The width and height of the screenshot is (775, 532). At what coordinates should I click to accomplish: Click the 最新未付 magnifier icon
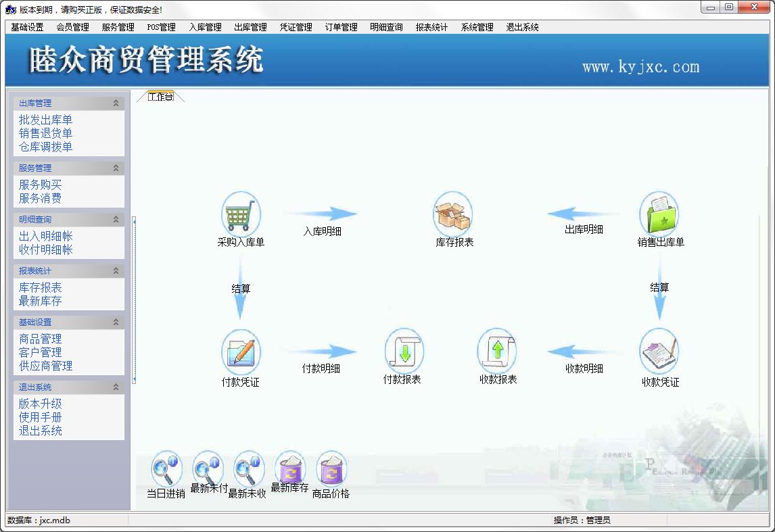(x=208, y=467)
